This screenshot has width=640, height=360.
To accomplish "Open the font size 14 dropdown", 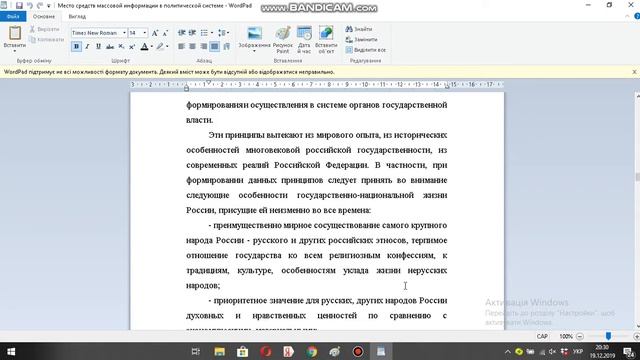I will [144, 33].
